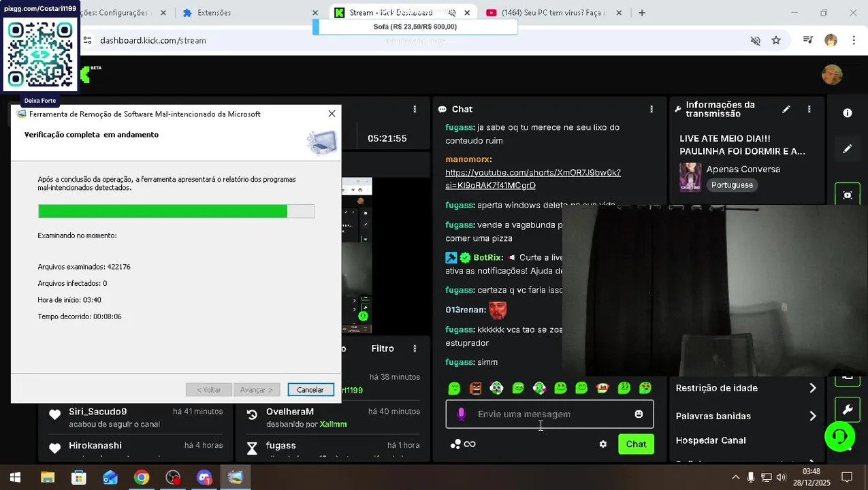The image size is (868, 490).
Task: Open the Windows notification center icon
Action: [x=847, y=478]
